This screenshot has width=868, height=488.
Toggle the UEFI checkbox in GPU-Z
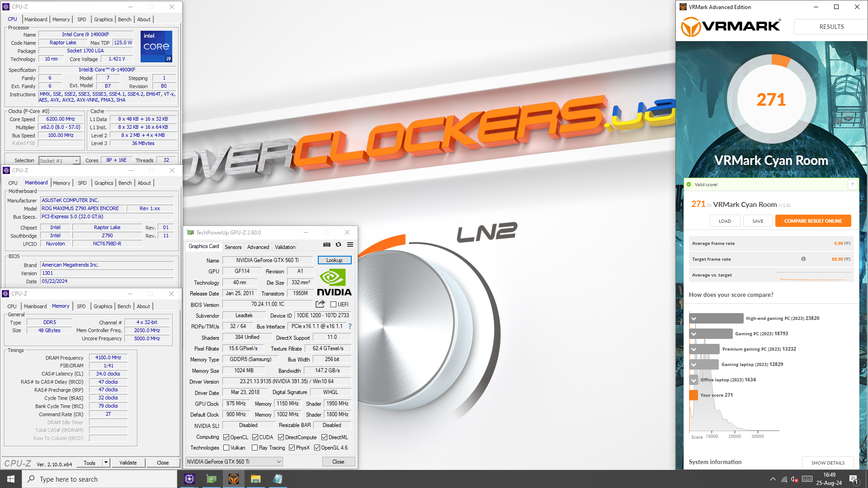click(333, 305)
